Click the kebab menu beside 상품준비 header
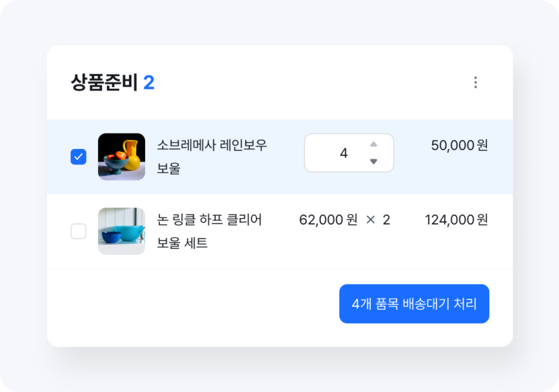 pos(476,83)
